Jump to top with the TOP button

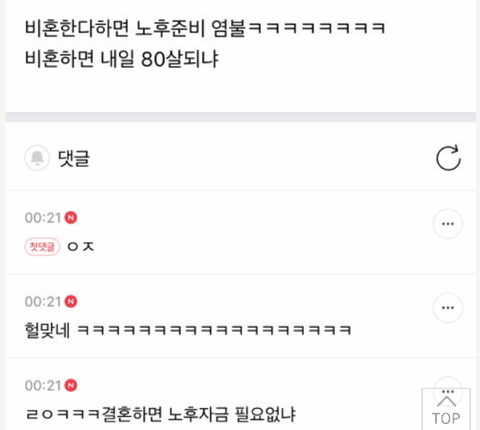click(446, 410)
